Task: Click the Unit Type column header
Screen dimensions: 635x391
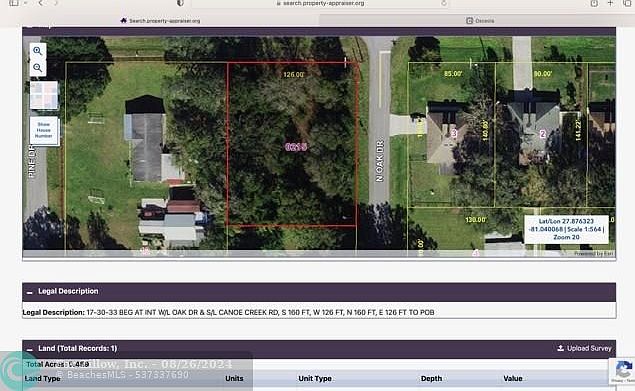Action: [x=315, y=378]
